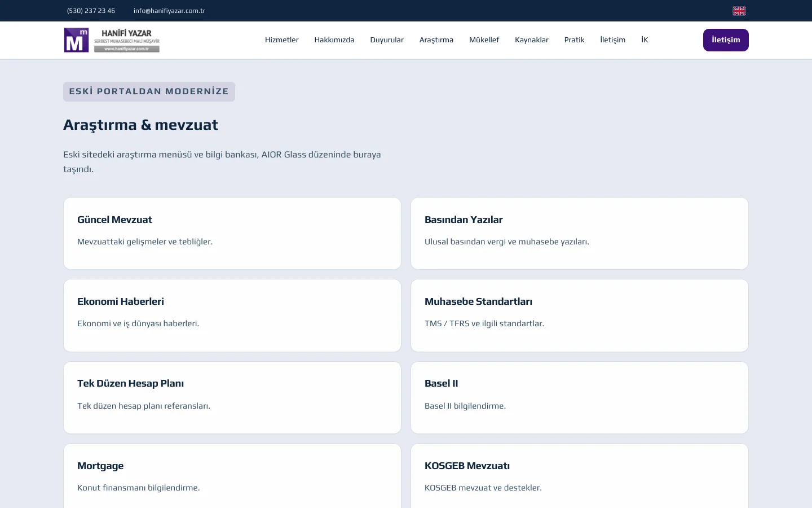Open the Hizmetler menu
This screenshot has width=812, height=508.
coord(282,40)
